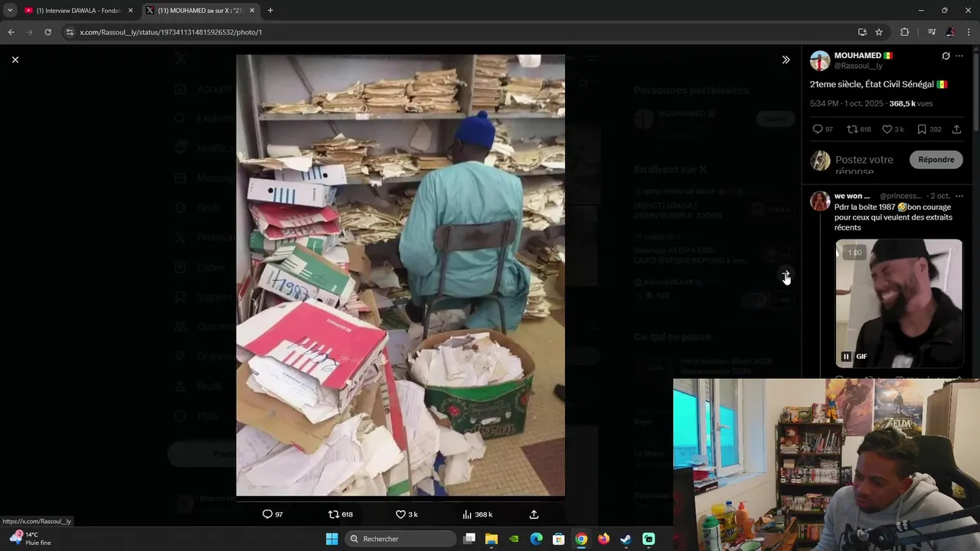Open the Chrome three-dot menu
This screenshot has height=551, width=980.
(x=969, y=32)
